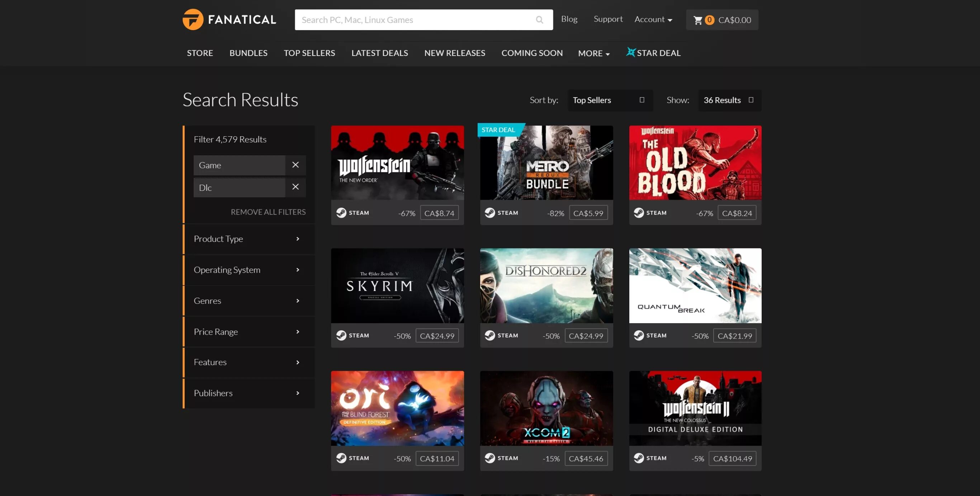Open the Latest Deals menu item
The image size is (980, 496).
[x=379, y=53]
